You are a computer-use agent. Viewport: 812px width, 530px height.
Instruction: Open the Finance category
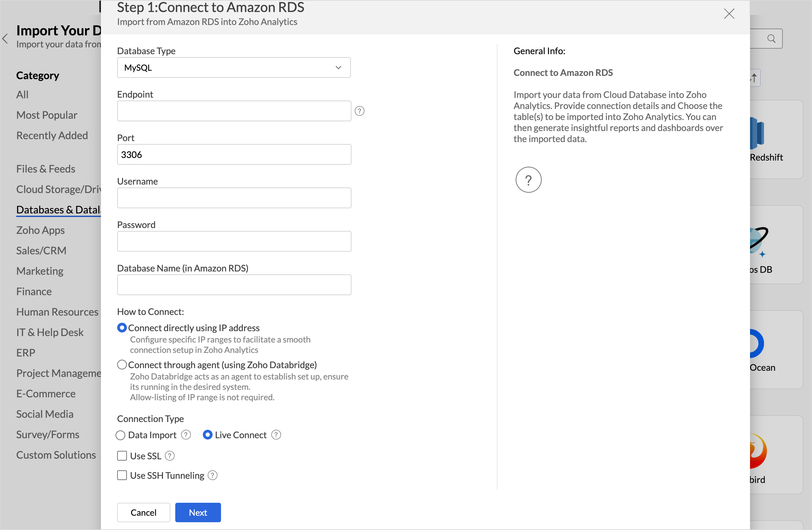[x=34, y=292]
